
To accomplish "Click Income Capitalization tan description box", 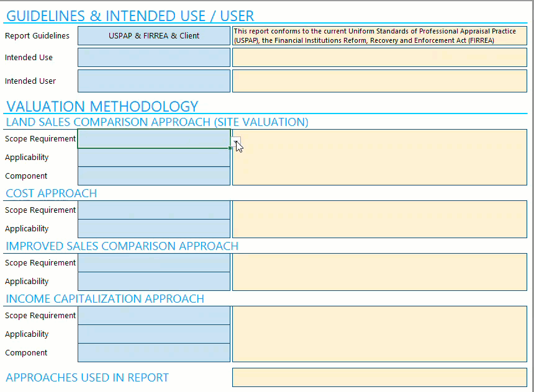I will coord(380,334).
